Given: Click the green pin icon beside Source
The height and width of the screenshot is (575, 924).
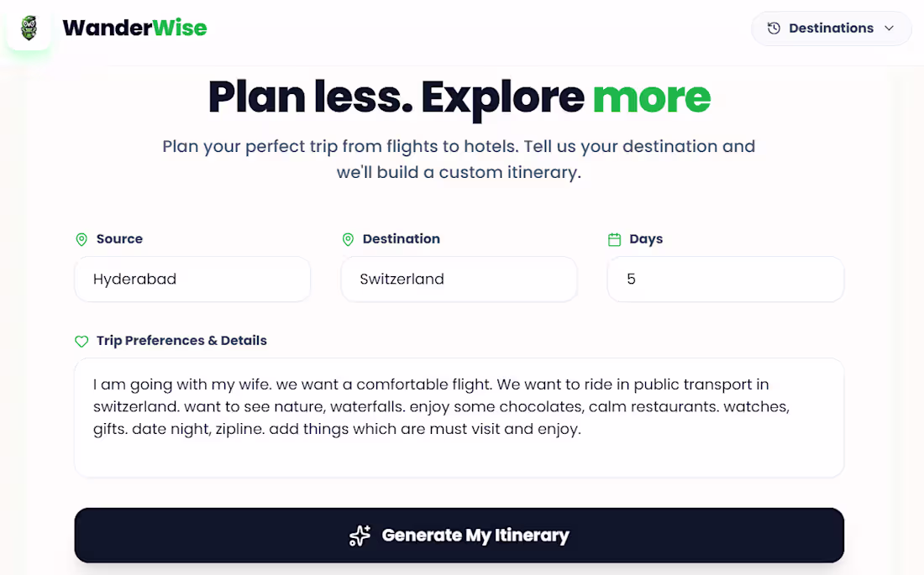Looking at the screenshot, I should coord(81,239).
